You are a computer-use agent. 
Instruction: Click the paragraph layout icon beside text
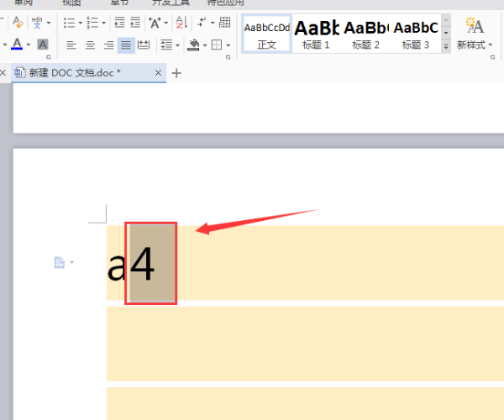tap(60, 263)
